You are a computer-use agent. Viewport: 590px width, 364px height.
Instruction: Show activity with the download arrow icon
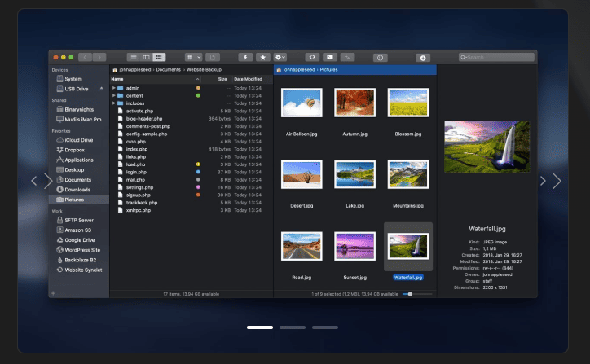point(423,58)
